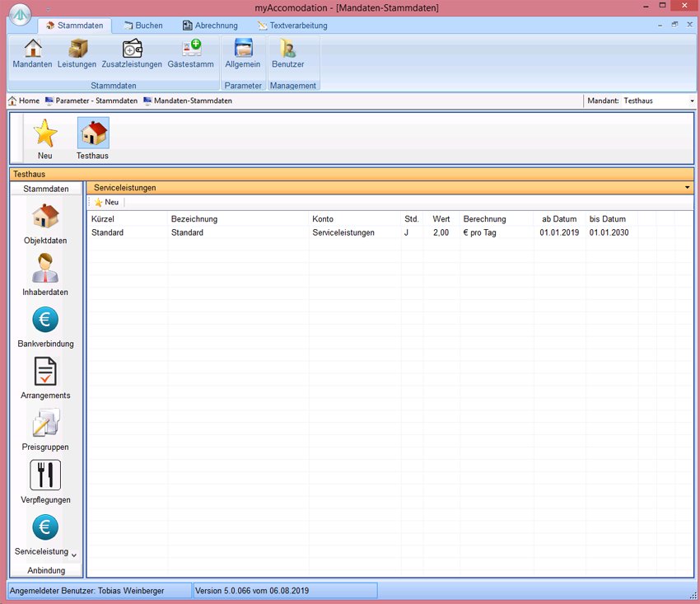
Task: Expand the Serviceleistungen panel header arrow
Action: pos(687,188)
